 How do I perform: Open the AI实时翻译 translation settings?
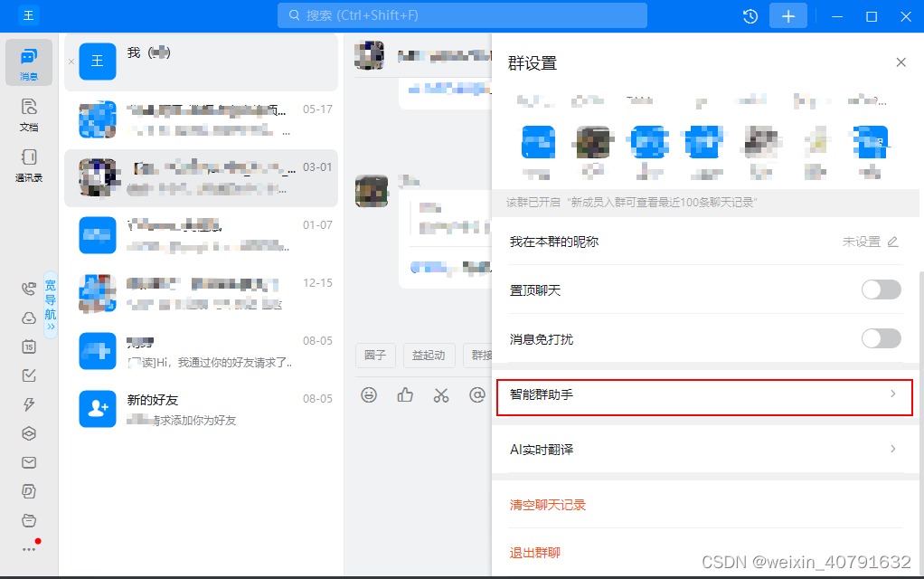click(x=705, y=450)
